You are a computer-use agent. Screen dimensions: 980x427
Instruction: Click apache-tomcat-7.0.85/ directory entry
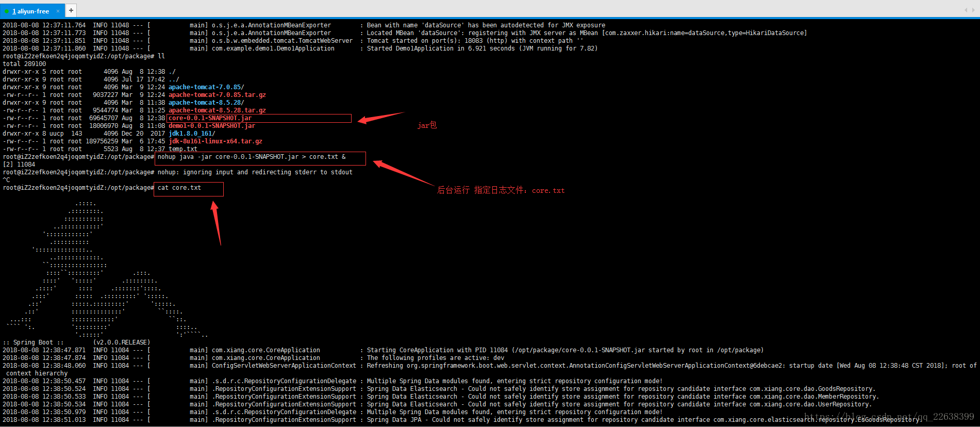click(x=206, y=87)
